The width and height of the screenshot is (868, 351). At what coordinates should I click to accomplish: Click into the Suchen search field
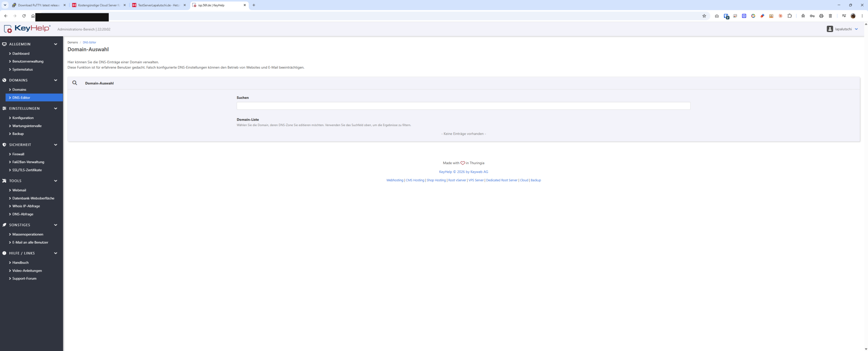(463, 106)
